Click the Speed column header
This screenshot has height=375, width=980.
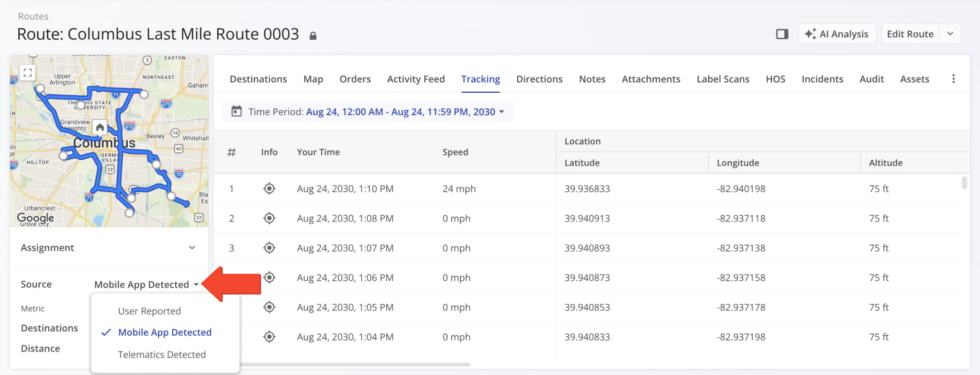pos(455,152)
